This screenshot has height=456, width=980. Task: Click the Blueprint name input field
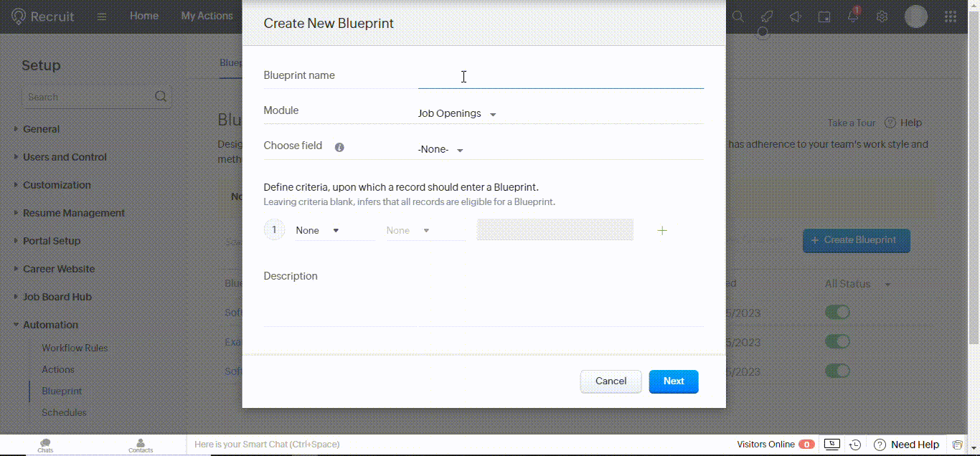[560, 77]
